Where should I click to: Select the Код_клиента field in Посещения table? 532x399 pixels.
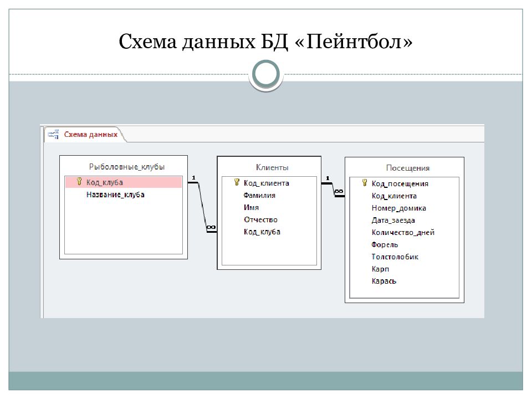click(394, 196)
